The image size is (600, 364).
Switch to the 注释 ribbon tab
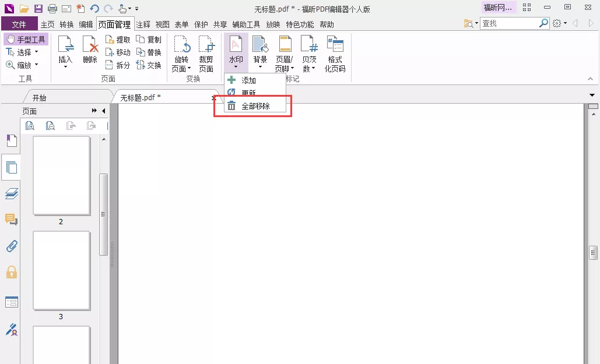143,24
